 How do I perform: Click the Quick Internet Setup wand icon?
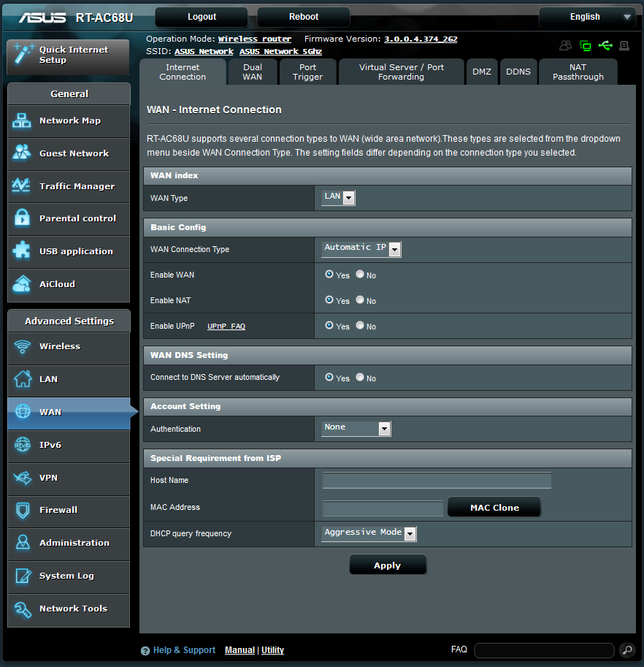pos(23,54)
